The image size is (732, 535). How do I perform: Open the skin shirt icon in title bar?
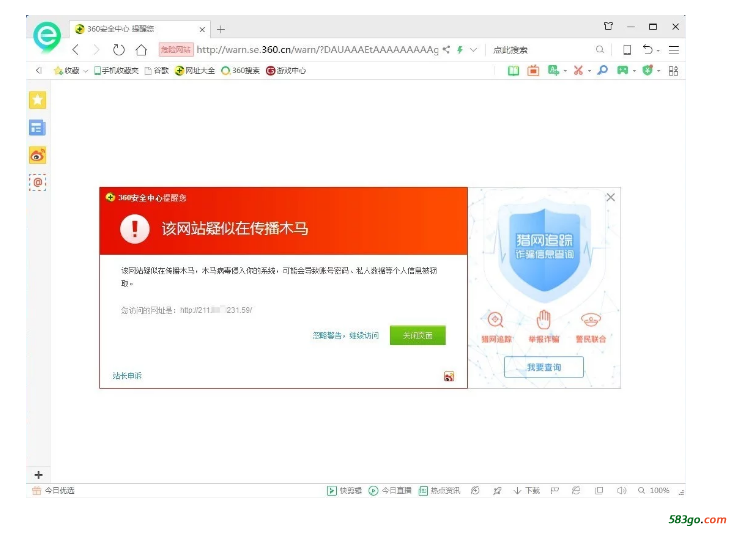click(608, 26)
